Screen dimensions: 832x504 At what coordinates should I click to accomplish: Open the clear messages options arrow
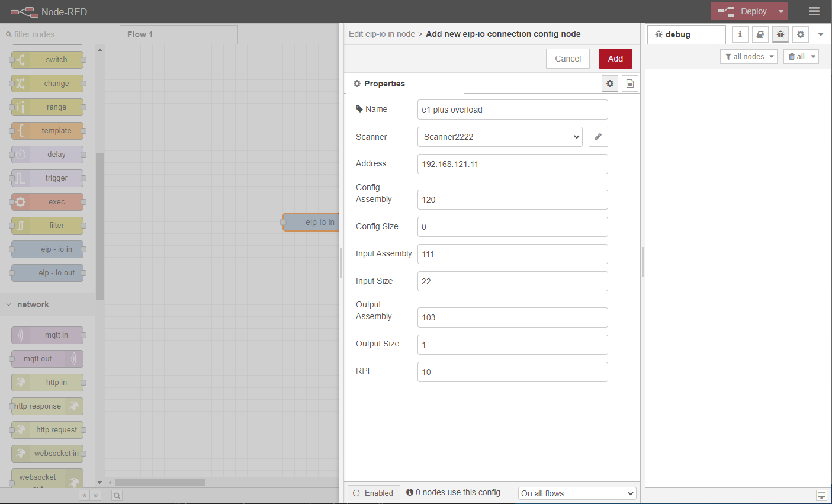pyautogui.click(x=814, y=56)
